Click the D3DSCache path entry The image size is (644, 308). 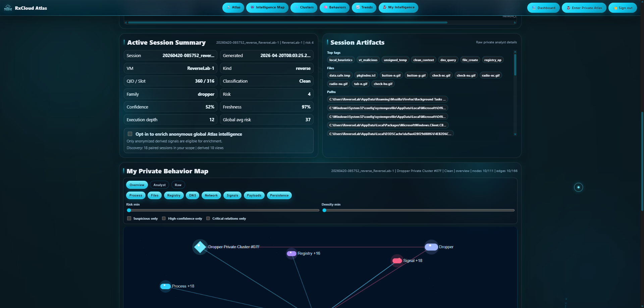click(390, 134)
